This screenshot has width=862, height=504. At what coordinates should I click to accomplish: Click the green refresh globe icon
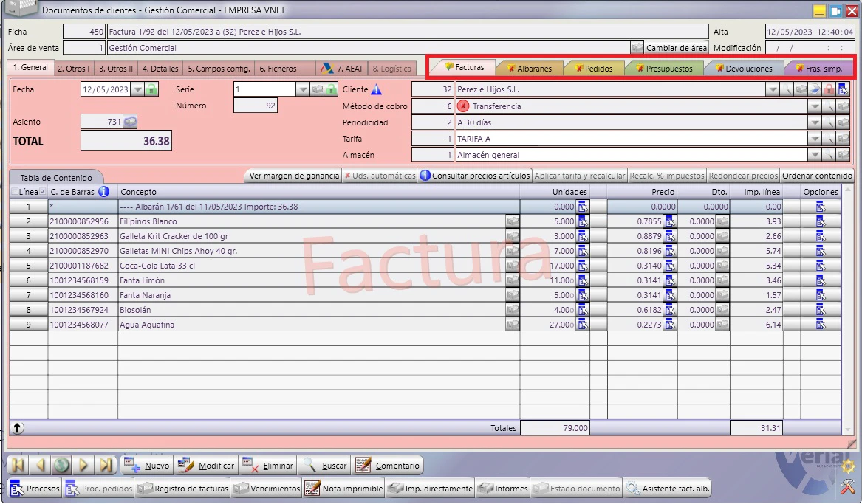coord(61,466)
